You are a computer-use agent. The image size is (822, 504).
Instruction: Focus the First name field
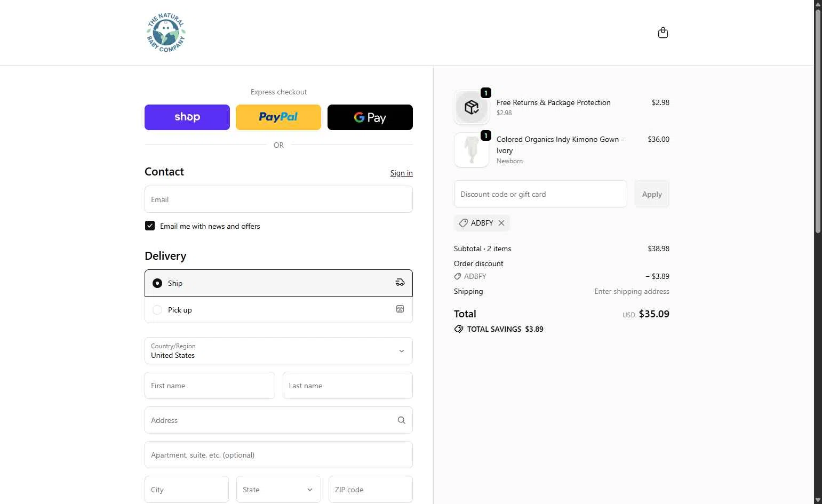(x=210, y=385)
